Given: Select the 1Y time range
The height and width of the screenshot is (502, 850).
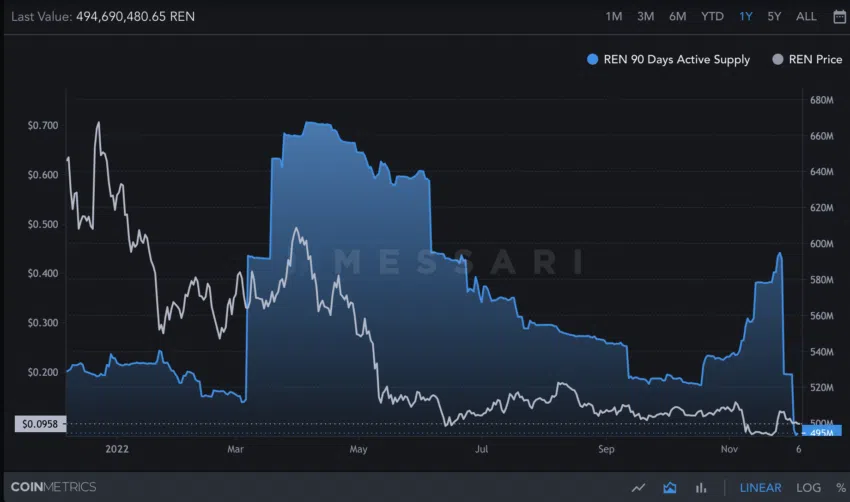Looking at the screenshot, I should pos(746,17).
